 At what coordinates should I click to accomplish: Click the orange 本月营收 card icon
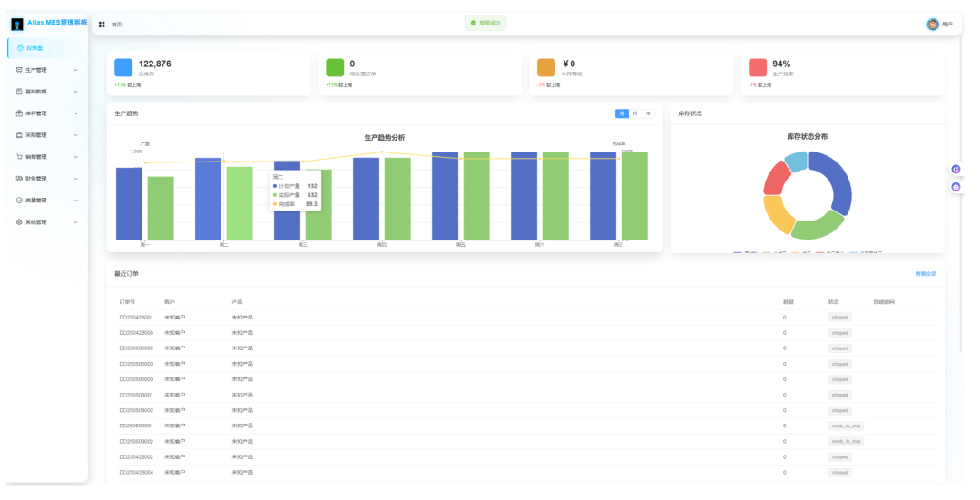click(x=546, y=67)
